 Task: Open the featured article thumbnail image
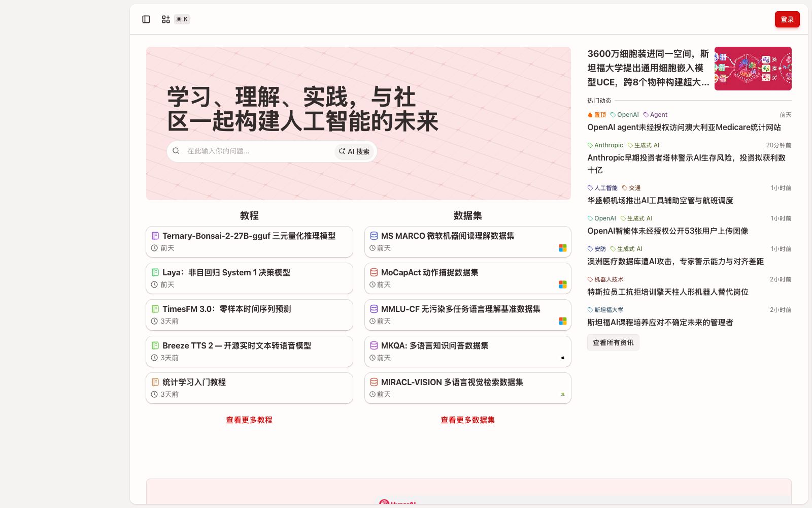click(753, 69)
